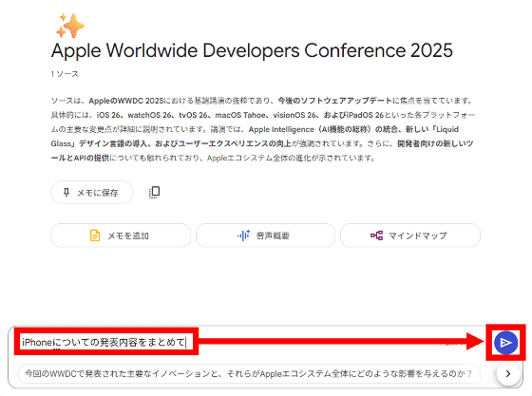Show next suggested question with chevron arrow
Viewport: 532px width, 396px height.
[508, 373]
